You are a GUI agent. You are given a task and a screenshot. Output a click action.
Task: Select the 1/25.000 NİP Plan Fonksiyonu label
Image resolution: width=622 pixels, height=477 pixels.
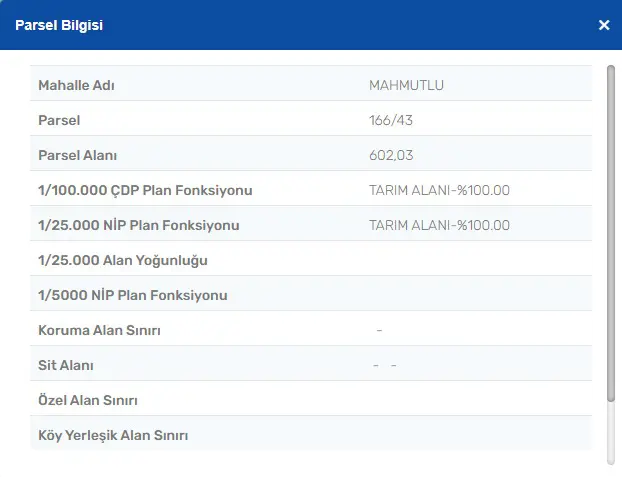[x=139, y=225]
